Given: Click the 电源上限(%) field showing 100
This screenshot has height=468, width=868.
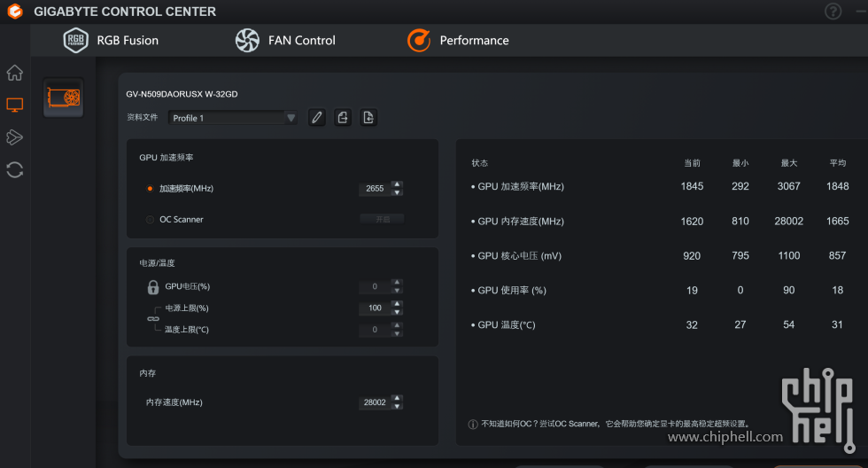Looking at the screenshot, I should pyautogui.click(x=375, y=308).
